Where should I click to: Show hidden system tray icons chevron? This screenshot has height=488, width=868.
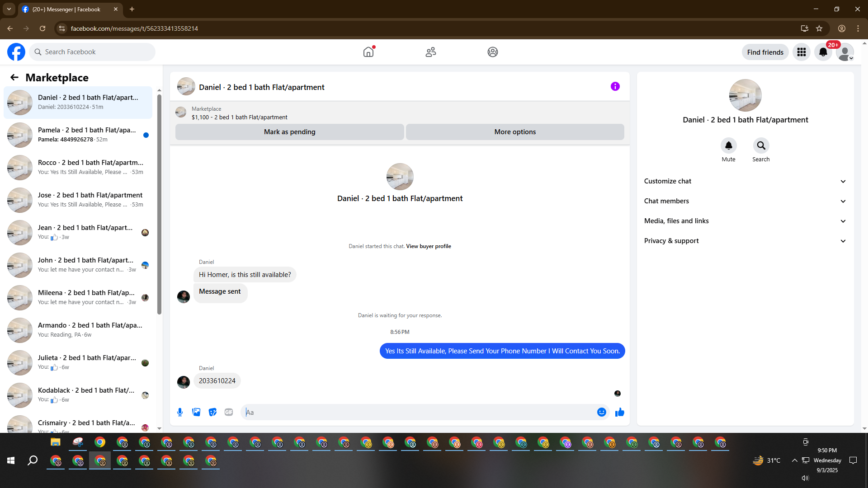[x=794, y=460]
